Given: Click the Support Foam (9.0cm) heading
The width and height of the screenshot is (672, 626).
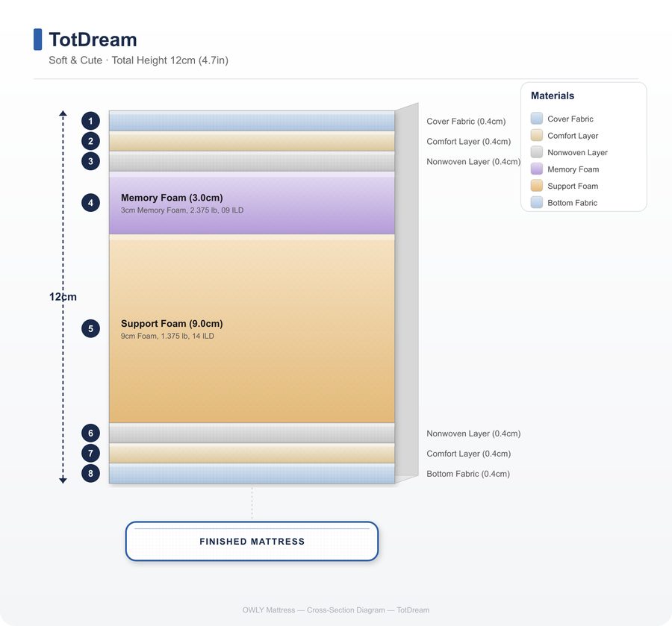Looking at the screenshot, I should [x=172, y=324].
